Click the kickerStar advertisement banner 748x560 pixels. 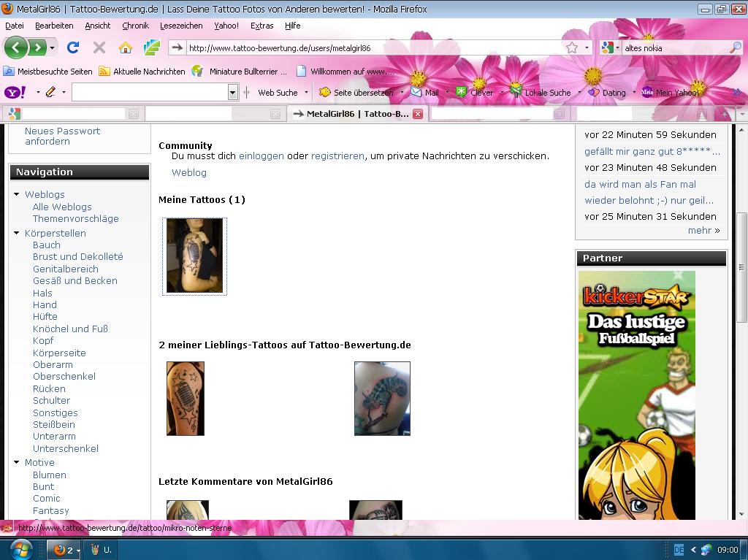[636, 394]
